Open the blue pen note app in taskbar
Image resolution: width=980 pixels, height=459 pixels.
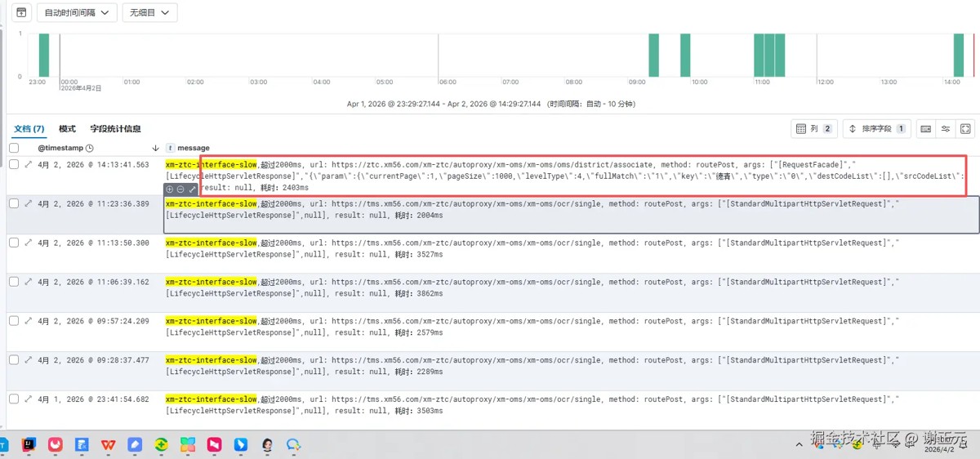[135, 445]
